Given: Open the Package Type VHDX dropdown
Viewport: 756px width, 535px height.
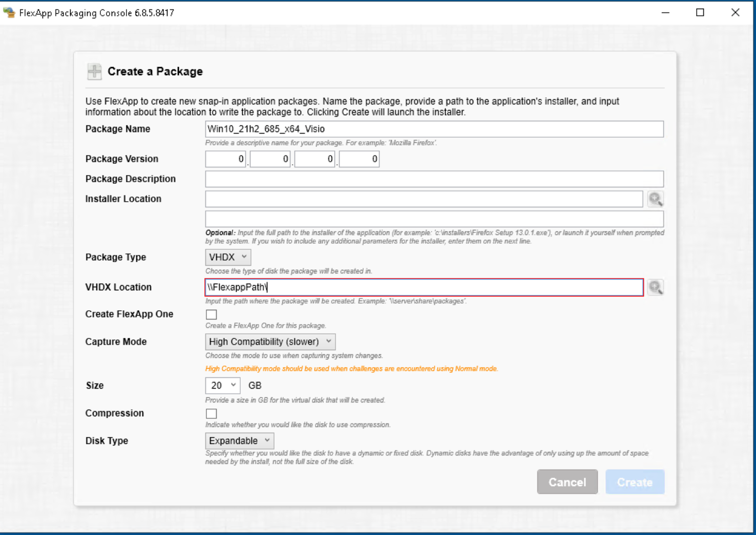Looking at the screenshot, I should (x=228, y=257).
